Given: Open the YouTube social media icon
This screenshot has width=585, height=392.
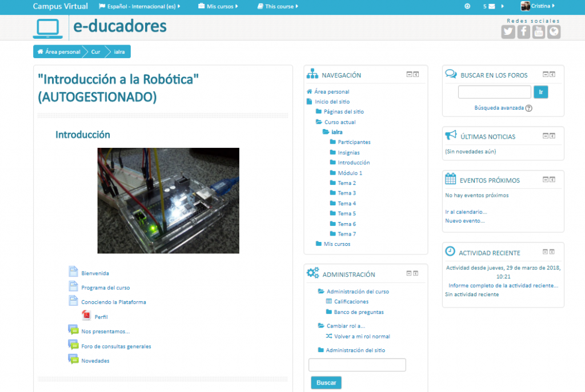Looking at the screenshot, I should (539, 32).
